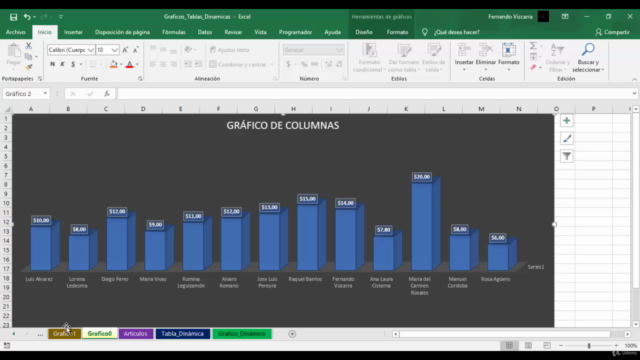
Task: Switch to Page Break Preview view
Action: point(547,346)
